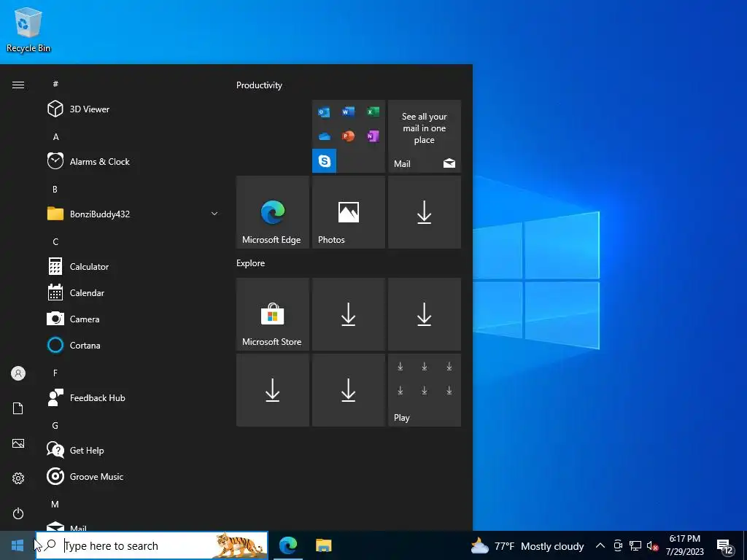Open the Microsoft Store tile

pos(273,314)
